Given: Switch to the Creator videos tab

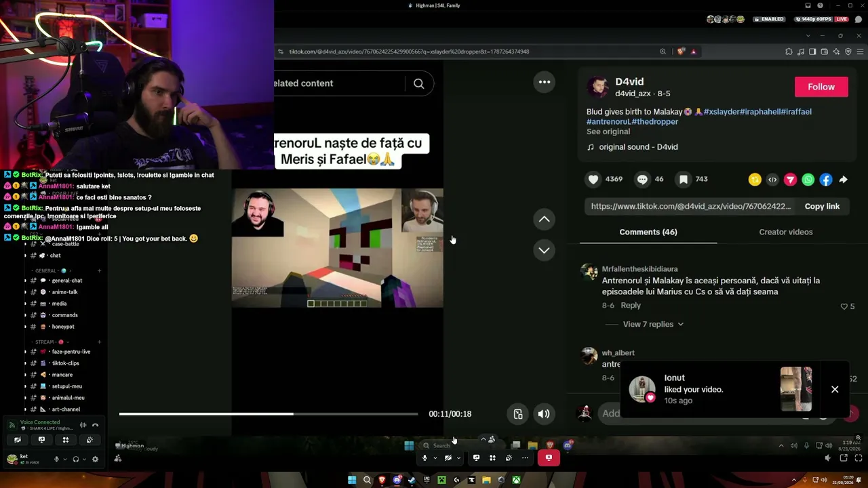Looking at the screenshot, I should point(786,232).
